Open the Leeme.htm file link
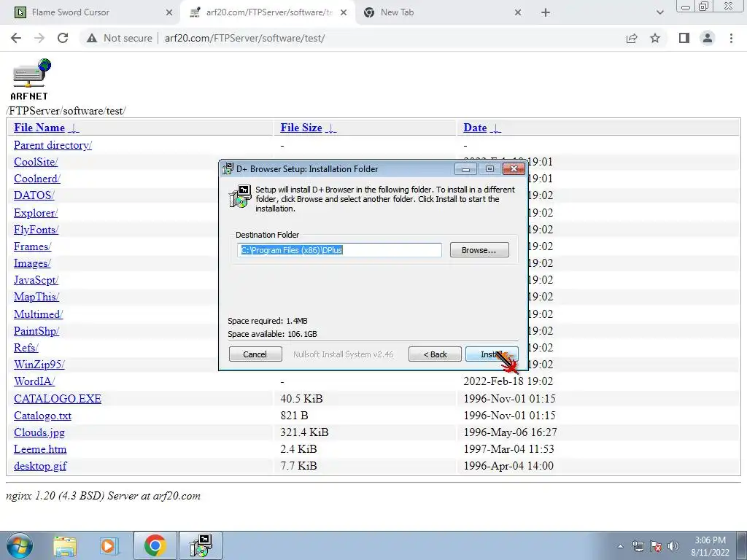The height and width of the screenshot is (560, 747). coord(40,449)
